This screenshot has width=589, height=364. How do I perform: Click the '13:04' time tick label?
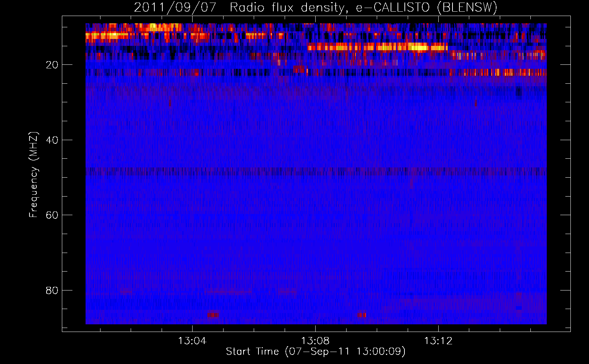pos(192,341)
